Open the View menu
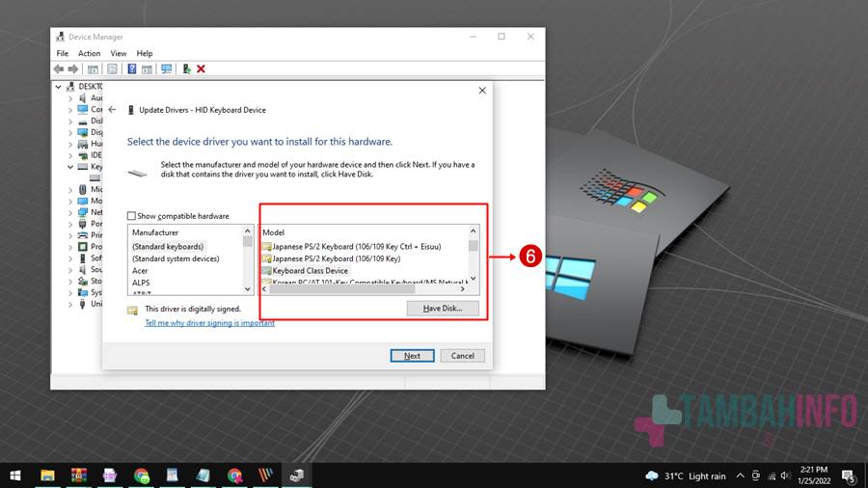Screen dimensions: 868x488 pos(119,53)
